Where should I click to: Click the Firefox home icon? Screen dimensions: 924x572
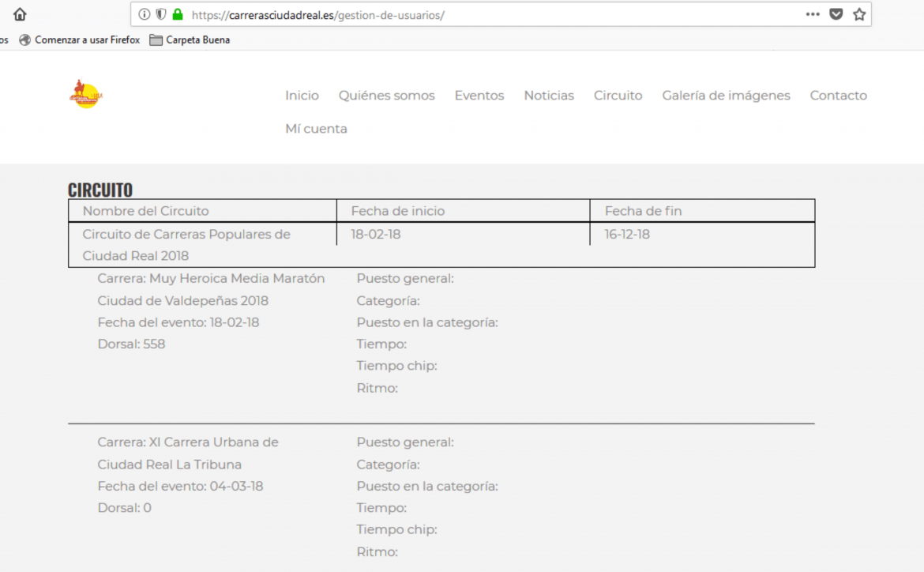(x=20, y=14)
